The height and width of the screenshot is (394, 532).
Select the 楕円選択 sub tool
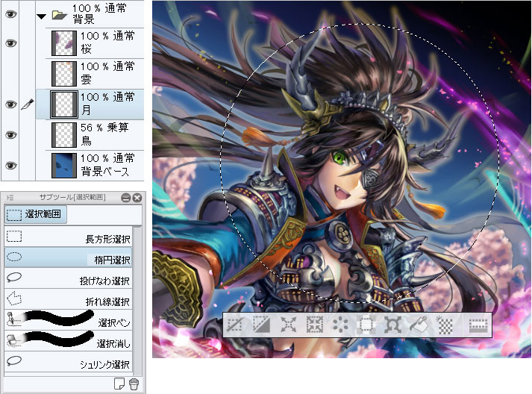tap(68, 257)
